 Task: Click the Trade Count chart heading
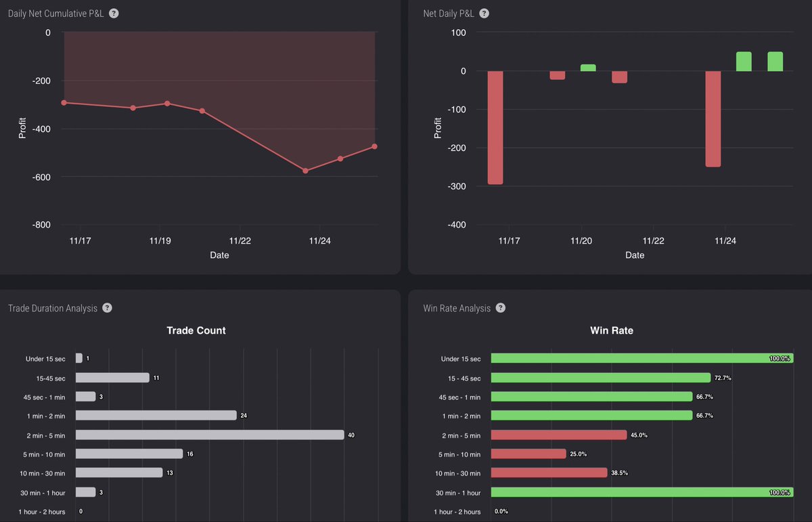[196, 330]
